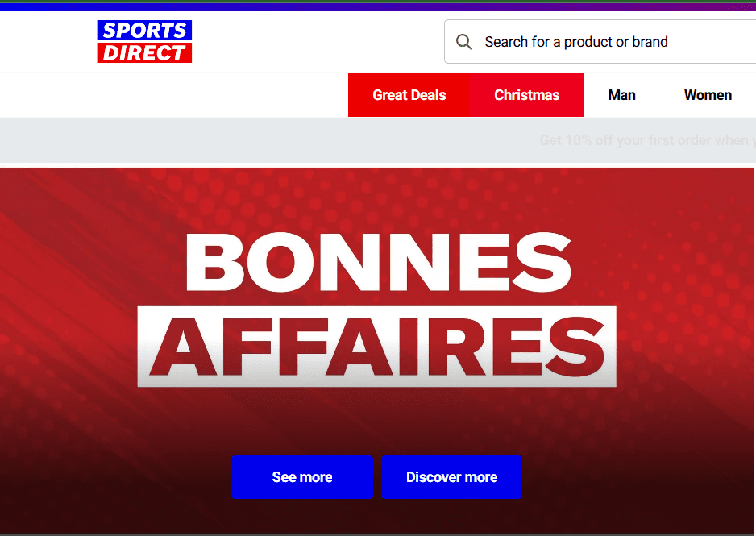Screen dimensions: 756x536
Task: Click the blue See more button
Action: [x=301, y=476]
